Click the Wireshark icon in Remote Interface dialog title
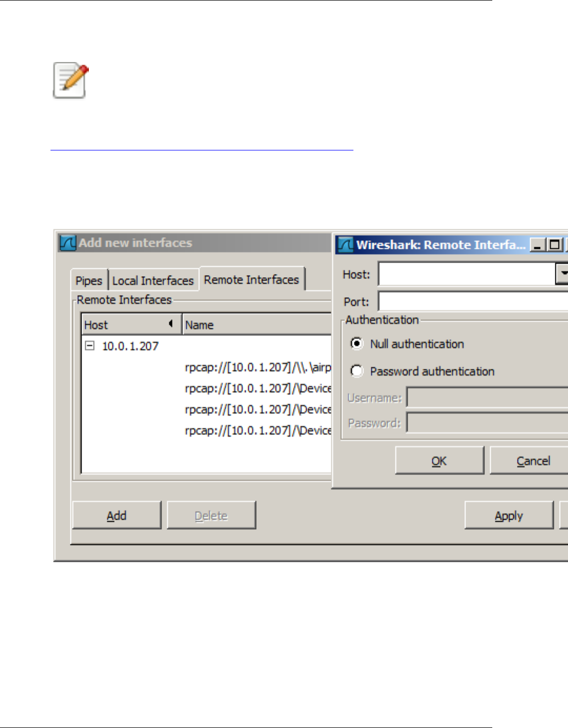Screen dimensions: 568x728 (346, 245)
